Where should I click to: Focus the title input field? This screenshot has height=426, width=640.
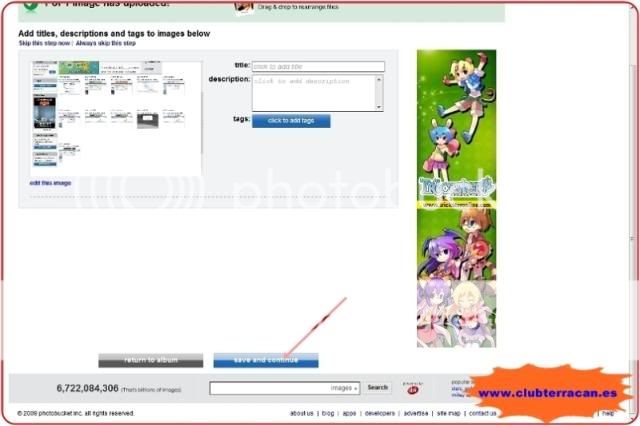tap(318, 66)
